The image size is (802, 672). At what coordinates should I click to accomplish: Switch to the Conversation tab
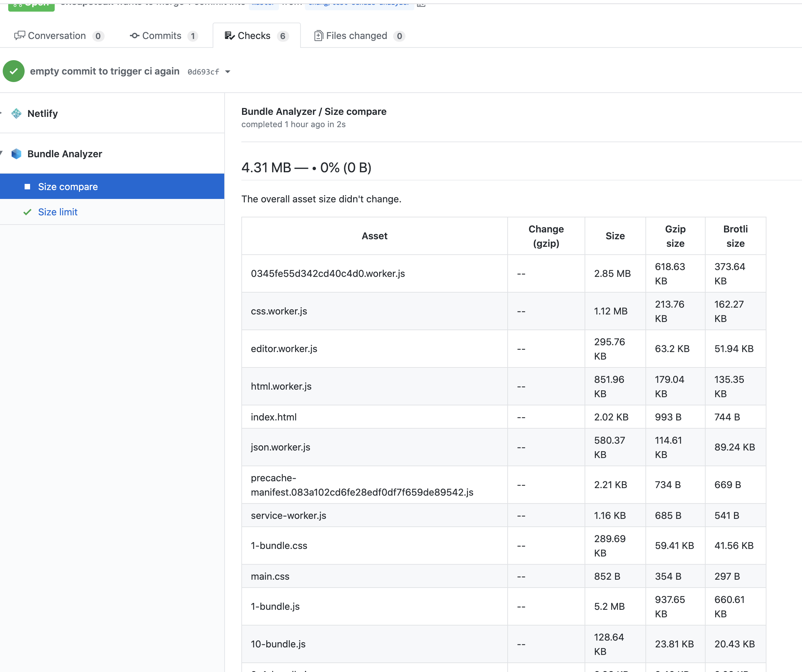click(57, 36)
